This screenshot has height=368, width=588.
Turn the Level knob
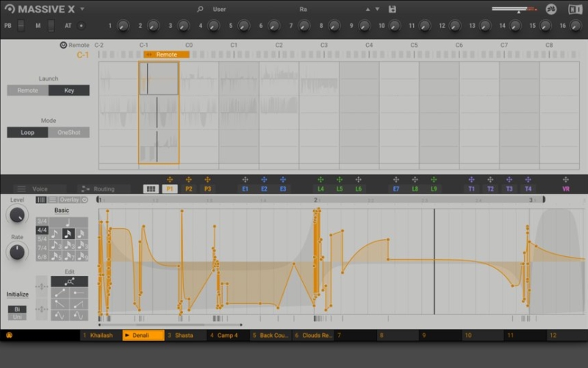tap(17, 215)
